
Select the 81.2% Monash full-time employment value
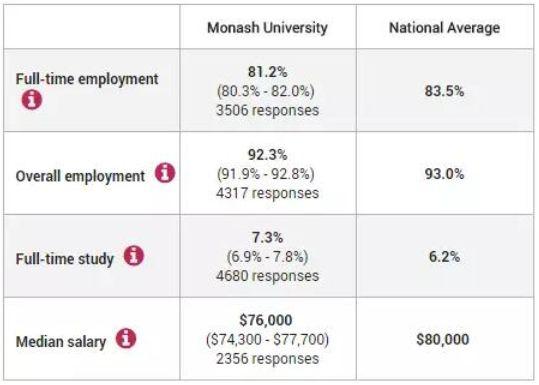[x=267, y=72]
